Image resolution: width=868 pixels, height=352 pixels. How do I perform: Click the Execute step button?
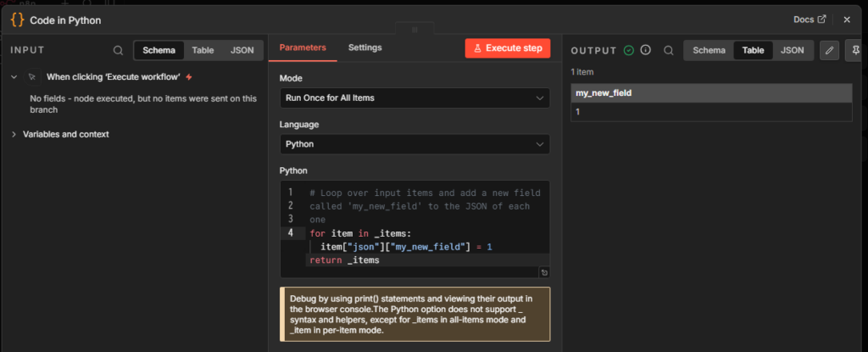coord(508,48)
